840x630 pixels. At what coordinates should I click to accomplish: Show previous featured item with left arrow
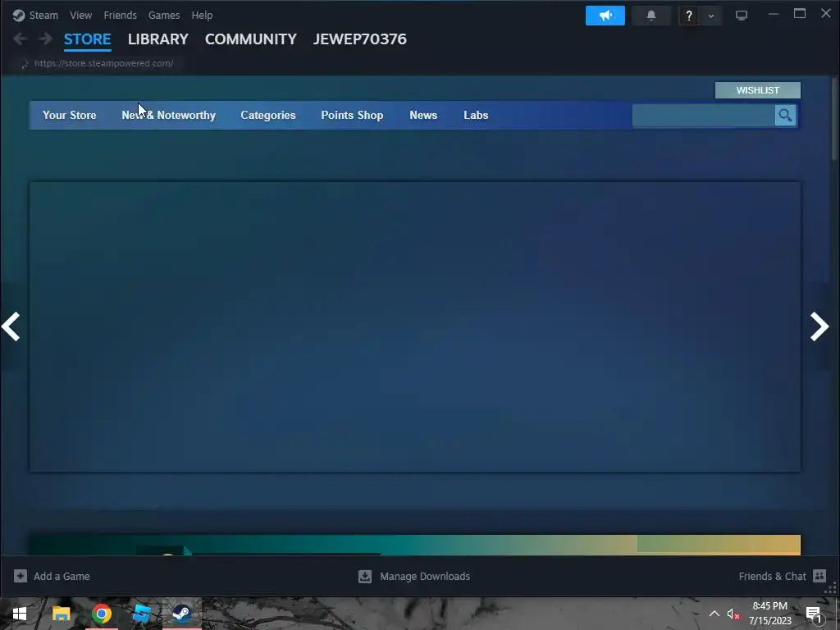click(11, 326)
